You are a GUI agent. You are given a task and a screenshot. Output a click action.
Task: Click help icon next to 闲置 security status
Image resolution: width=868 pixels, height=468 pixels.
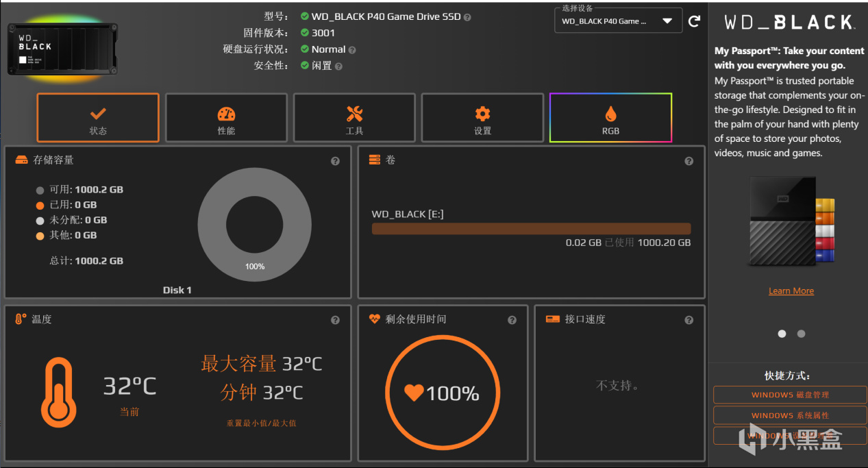click(x=338, y=66)
